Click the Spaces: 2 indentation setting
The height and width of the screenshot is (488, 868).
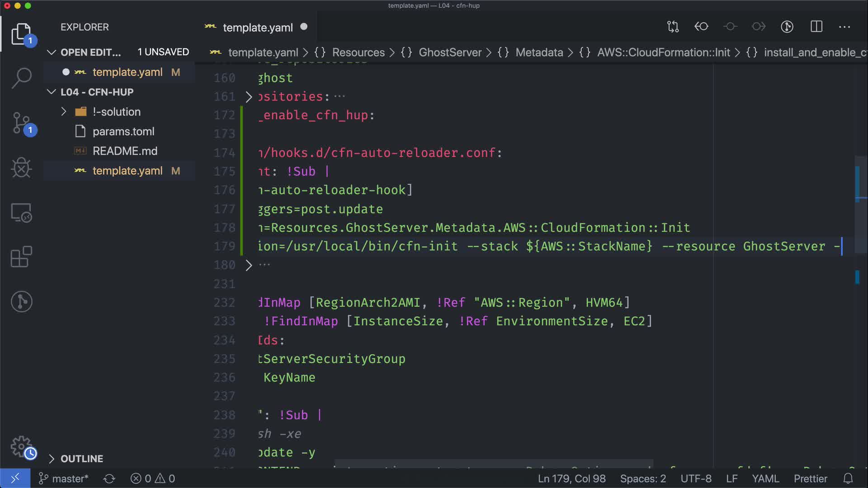(643, 479)
